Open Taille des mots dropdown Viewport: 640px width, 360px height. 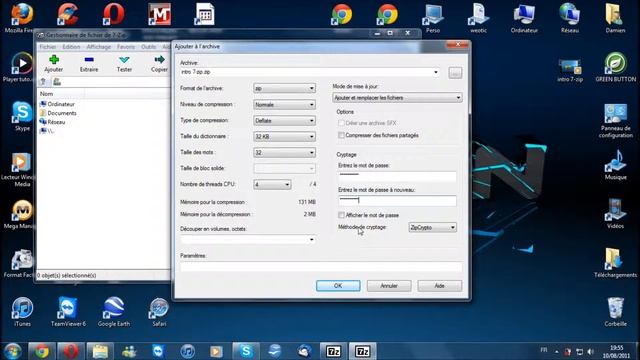click(284, 153)
